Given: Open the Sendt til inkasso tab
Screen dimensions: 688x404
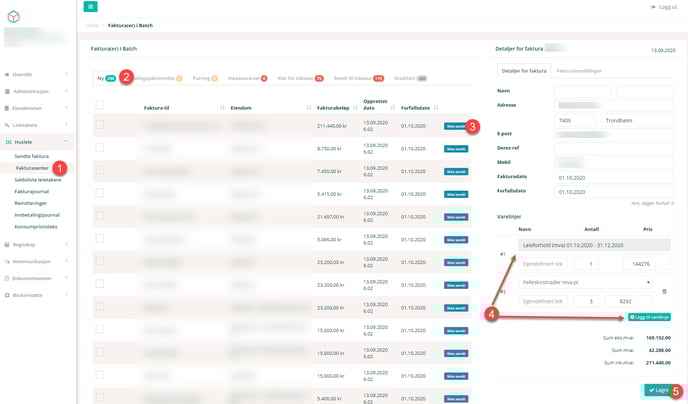Looking at the screenshot, I should [358, 79].
